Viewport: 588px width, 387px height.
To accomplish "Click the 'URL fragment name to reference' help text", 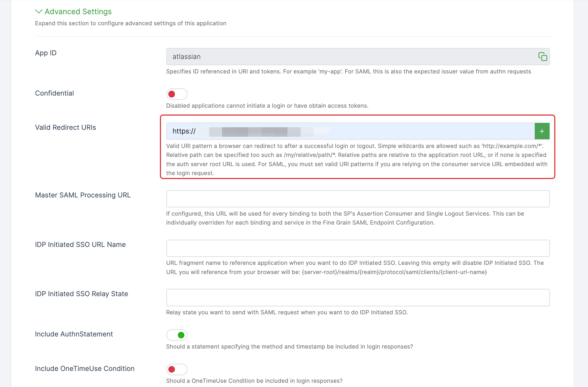I will pos(355,267).
